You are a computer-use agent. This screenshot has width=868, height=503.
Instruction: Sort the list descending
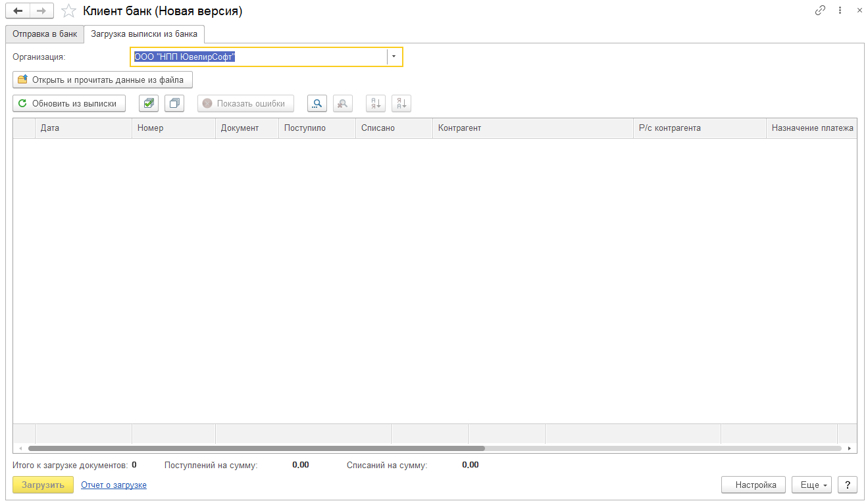[x=401, y=103]
